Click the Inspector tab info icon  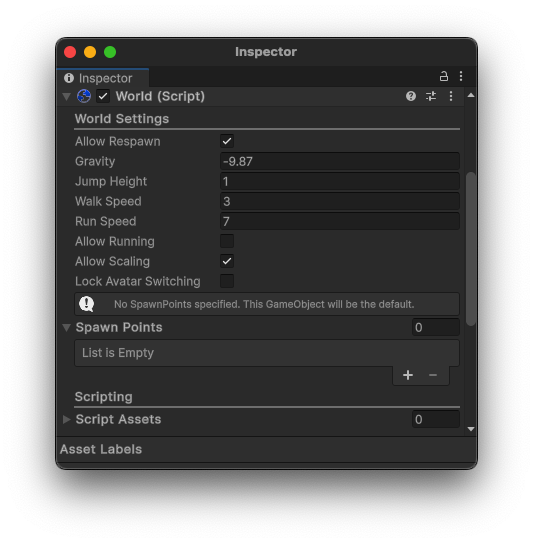[69, 78]
